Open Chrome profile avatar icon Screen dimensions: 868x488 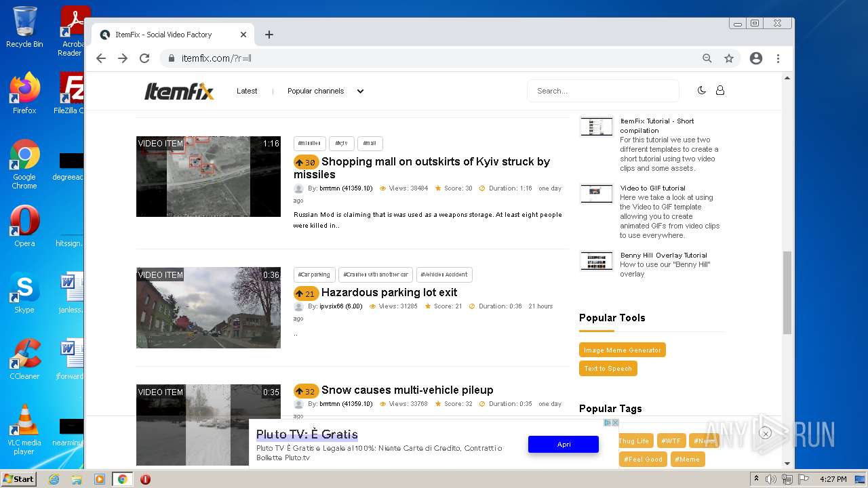point(756,58)
